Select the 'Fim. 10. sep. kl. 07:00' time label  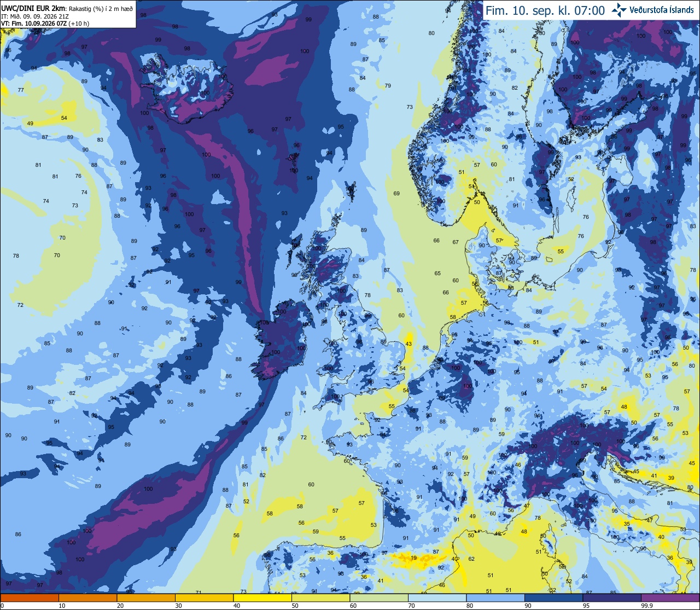(545, 10)
